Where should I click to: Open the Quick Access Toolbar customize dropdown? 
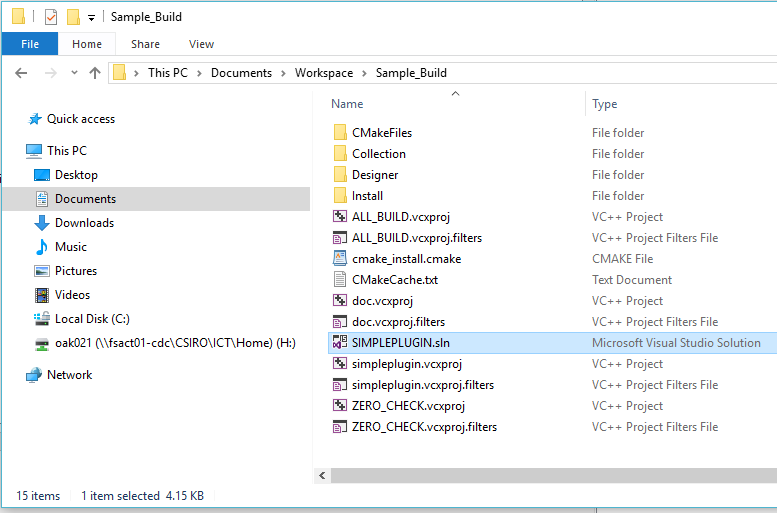pyautogui.click(x=91, y=18)
